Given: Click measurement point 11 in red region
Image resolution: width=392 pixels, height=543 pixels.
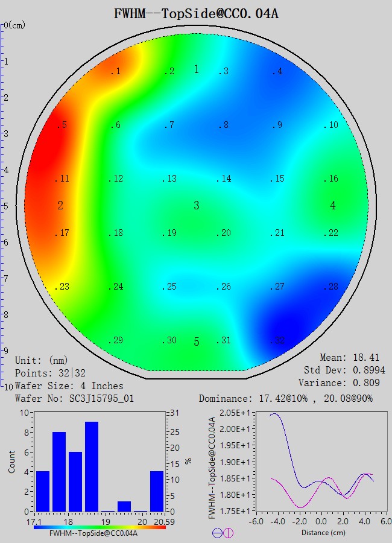Looking at the screenshot, I should (62, 179).
